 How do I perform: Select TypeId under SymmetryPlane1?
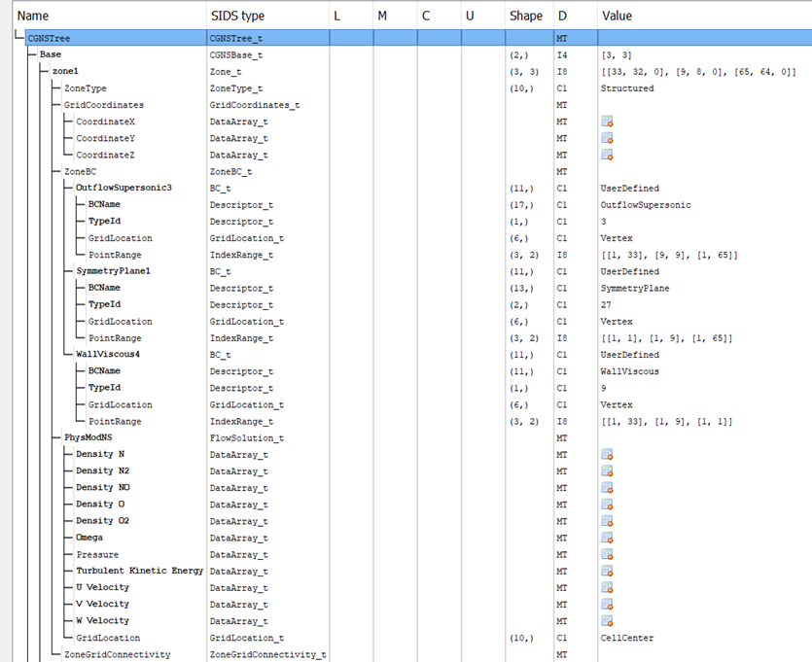coord(104,304)
